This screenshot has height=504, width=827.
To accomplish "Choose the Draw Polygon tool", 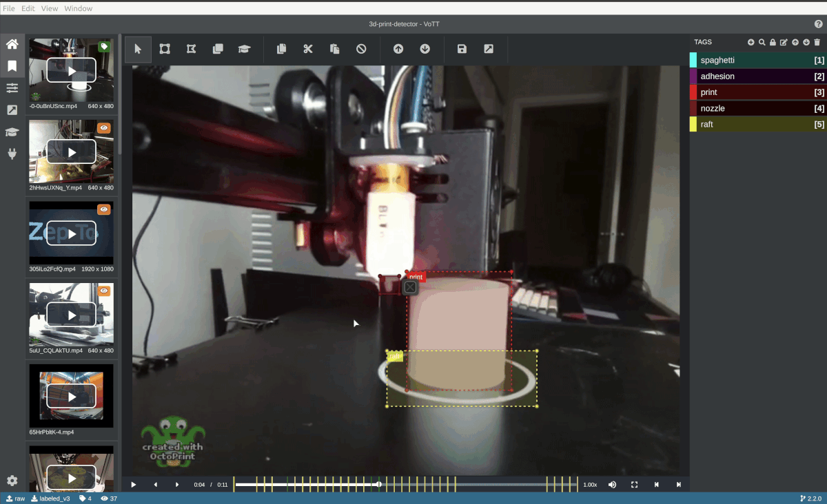I will tap(191, 49).
